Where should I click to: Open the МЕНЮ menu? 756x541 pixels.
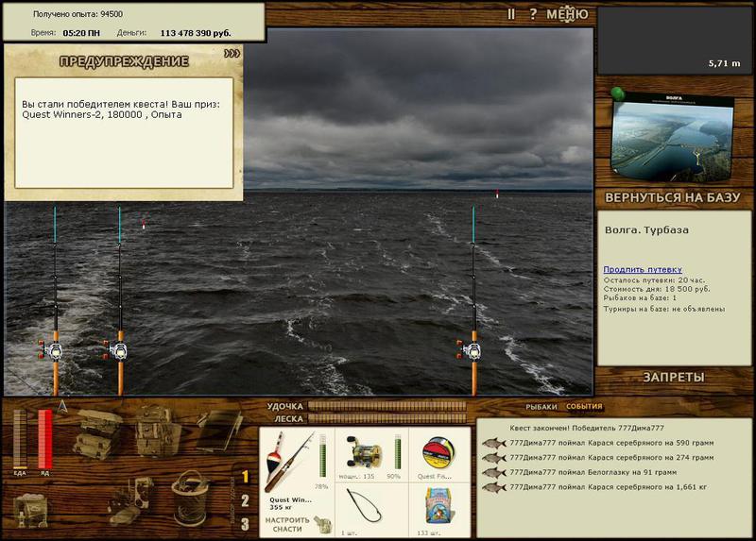(567, 14)
